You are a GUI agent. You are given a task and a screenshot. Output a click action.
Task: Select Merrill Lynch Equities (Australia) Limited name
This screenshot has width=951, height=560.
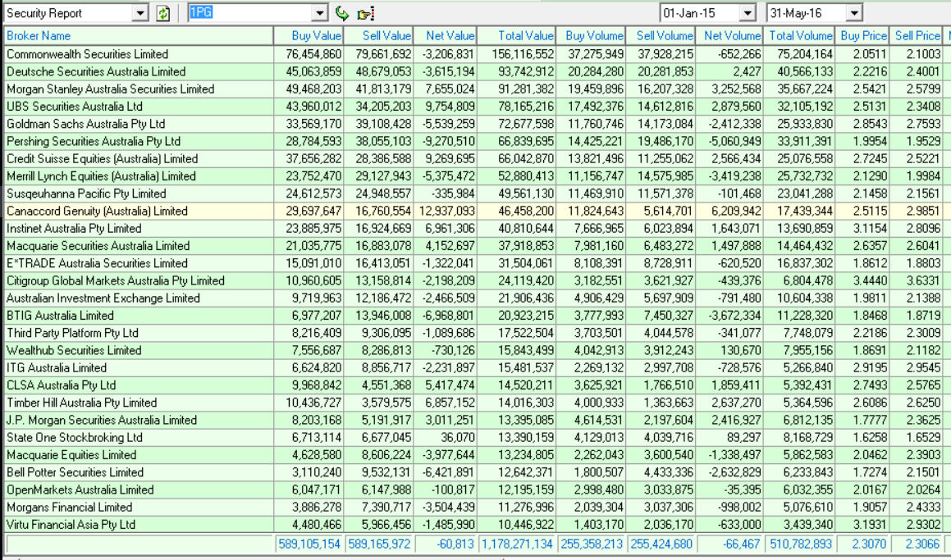101,176
